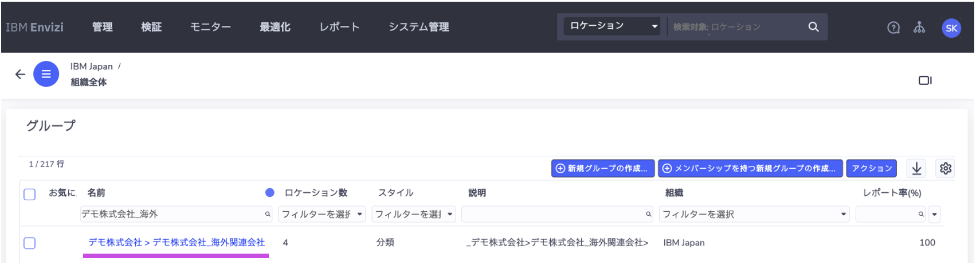Click the blue dot next to 名前 header
The width and height of the screenshot is (980, 280).
[269, 193]
